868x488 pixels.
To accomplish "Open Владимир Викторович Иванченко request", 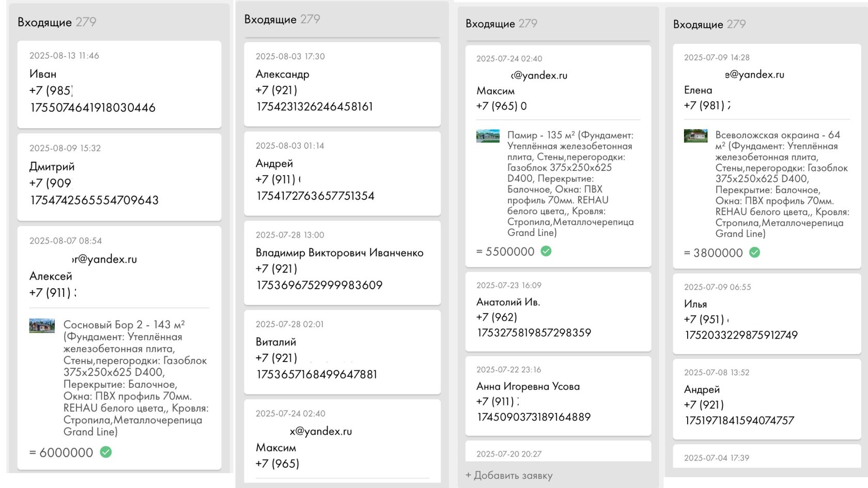I will 342,263.
